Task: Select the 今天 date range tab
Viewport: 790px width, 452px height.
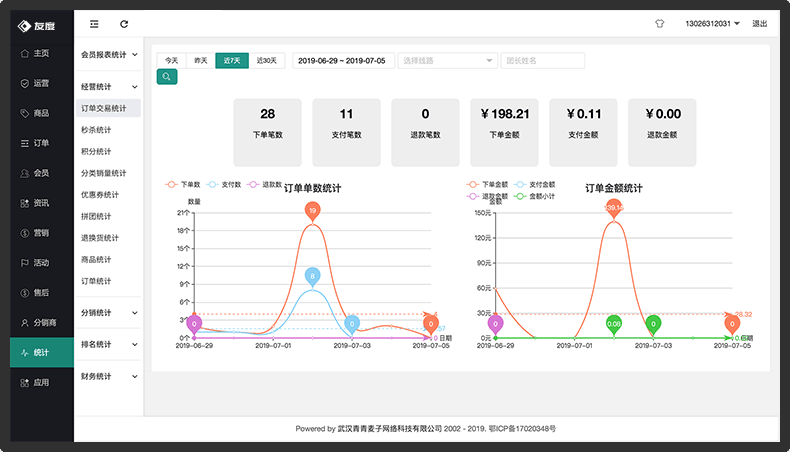Action: (x=172, y=60)
